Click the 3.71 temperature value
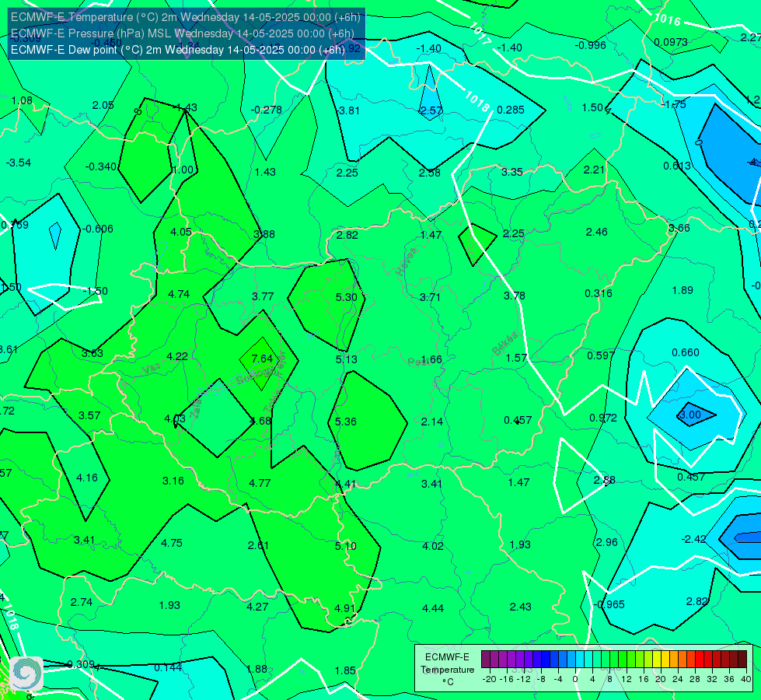 430,297
